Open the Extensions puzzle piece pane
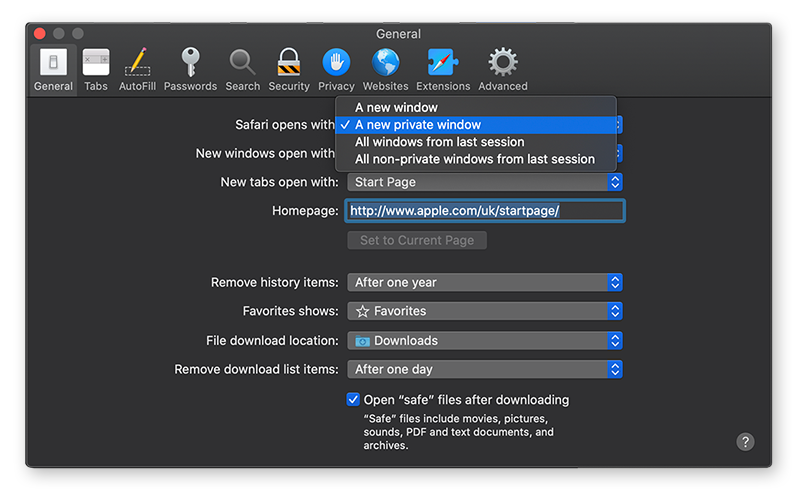This screenshot has width=800, height=493. pyautogui.click(x=443, y=70)
